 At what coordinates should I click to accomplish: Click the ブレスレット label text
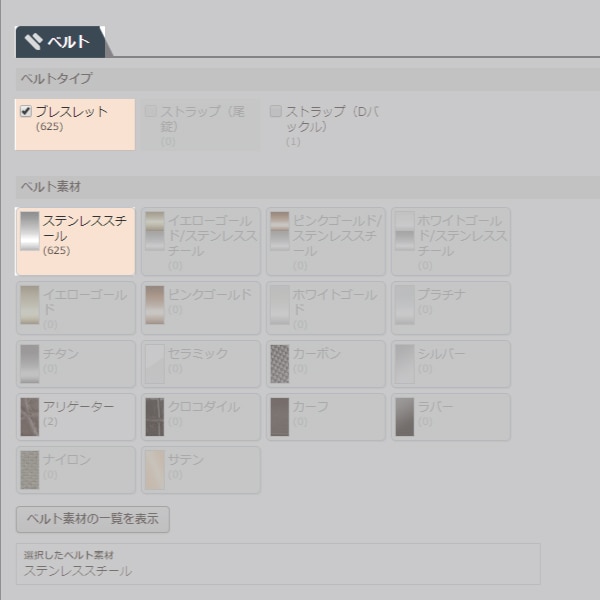pyautogui.click(x=72, y=112)
